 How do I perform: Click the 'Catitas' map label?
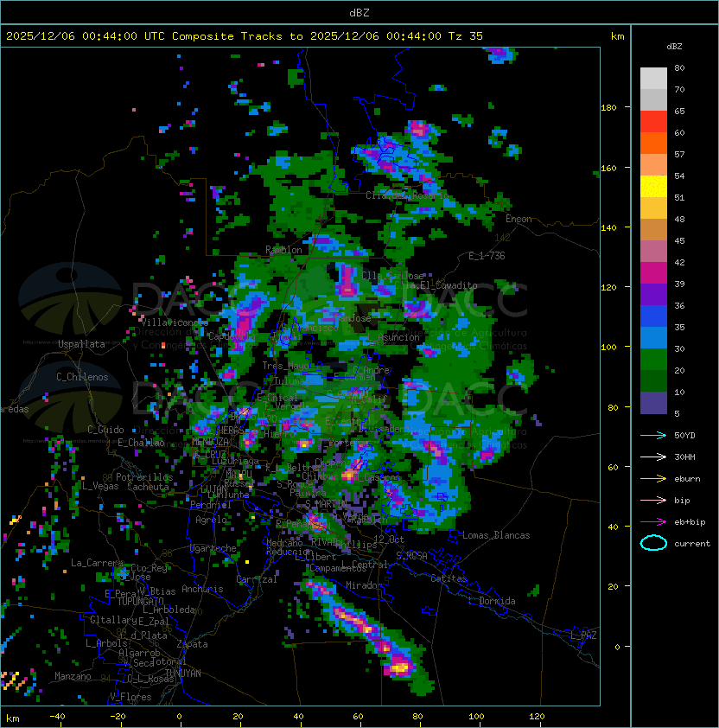click(x=449, y=578)
